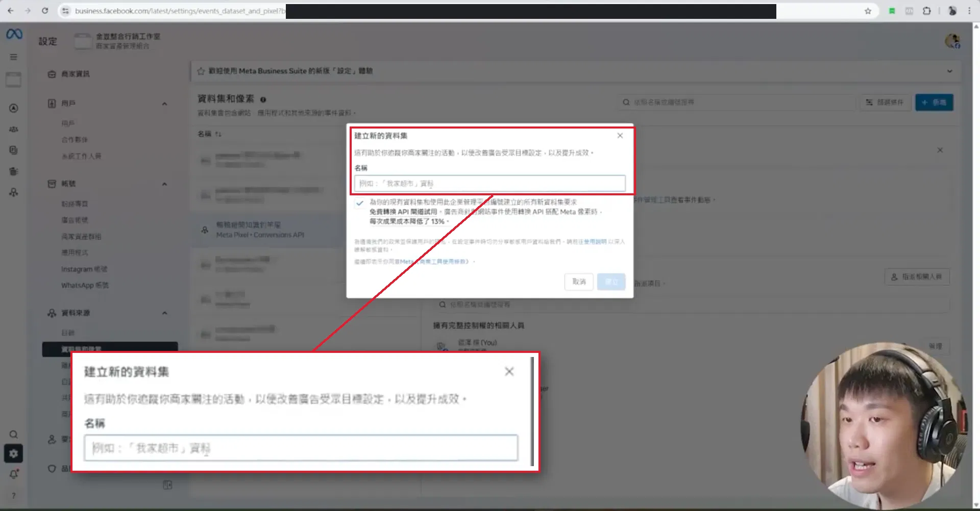The height and width of the screenshot is (511, 980).
Task: Click the info icon beside 資料集和像素
Action: click(263, 99)
